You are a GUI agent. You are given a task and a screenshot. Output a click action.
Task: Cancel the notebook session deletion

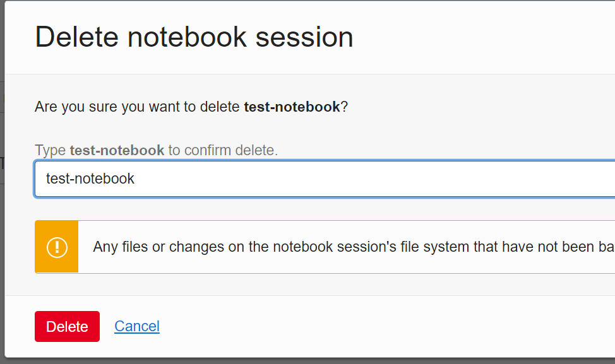click(137, 326)
